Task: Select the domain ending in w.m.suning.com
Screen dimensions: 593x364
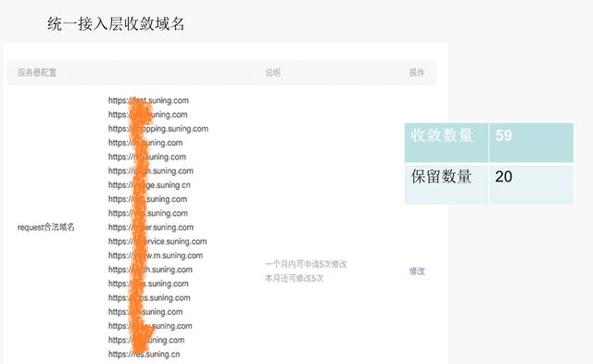Action: tap(156, 256)
